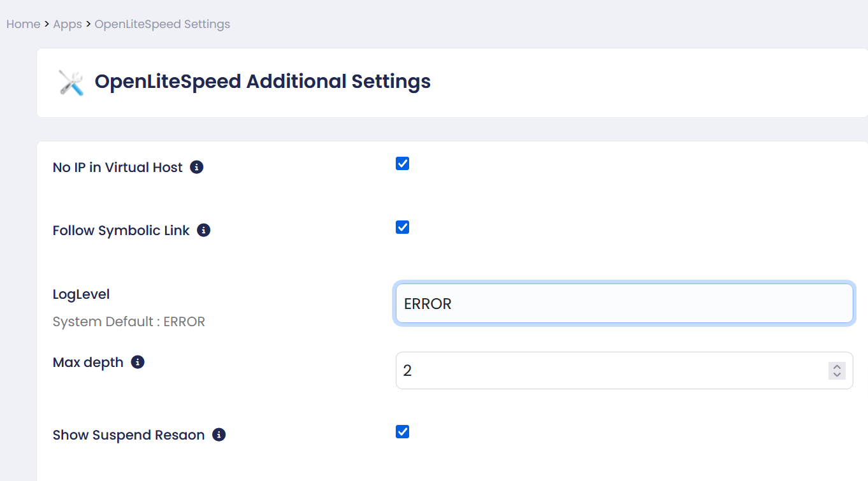Uncheck the No IP in Virtual Host checkbox
This screenshot has height=481, width=868.
pos(402,164)
